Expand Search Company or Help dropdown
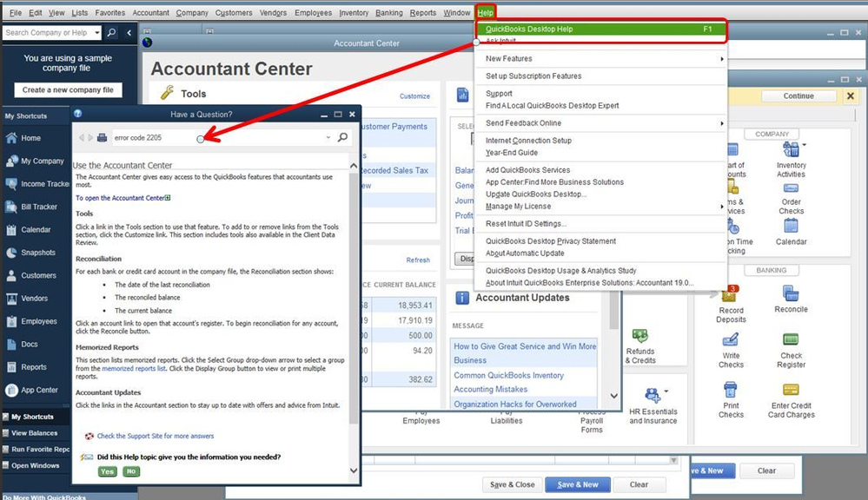The width and height of the screenshot is (868, 500). (x=96, y=33)
